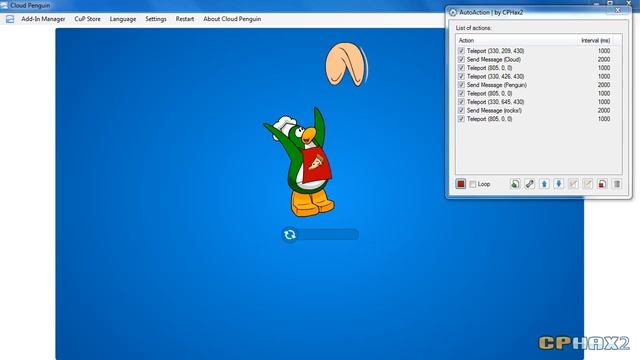Enable the Loop checkbox
The width and height of the screenshot is (640, 360).
[x=473, y=184]
